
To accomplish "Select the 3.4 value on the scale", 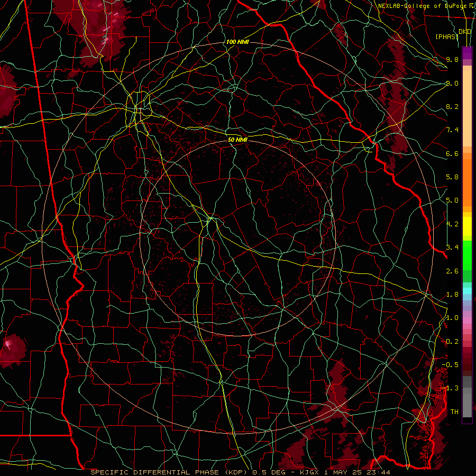I will click(452, 248).
